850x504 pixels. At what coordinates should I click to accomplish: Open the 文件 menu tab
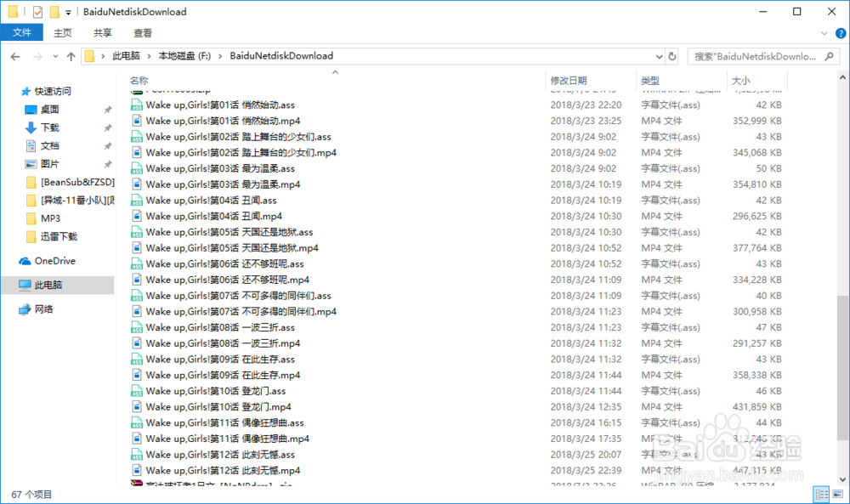click(x=22, y=33)
